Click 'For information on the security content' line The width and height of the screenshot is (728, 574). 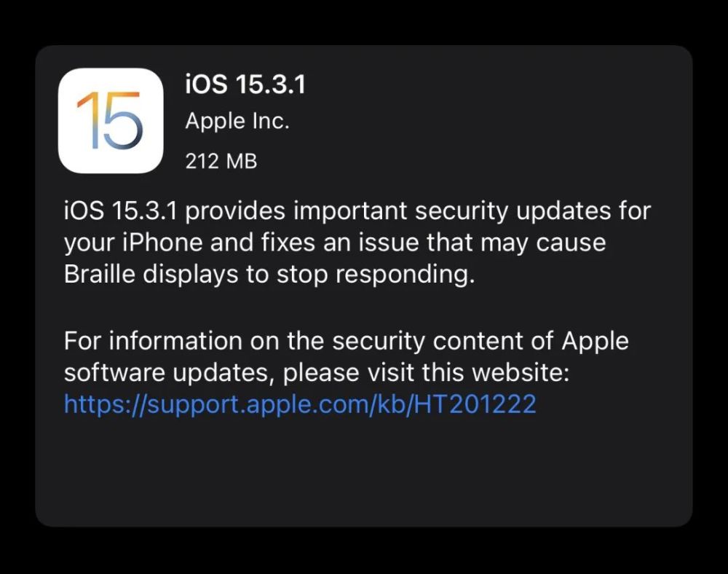tap(308, 340)
